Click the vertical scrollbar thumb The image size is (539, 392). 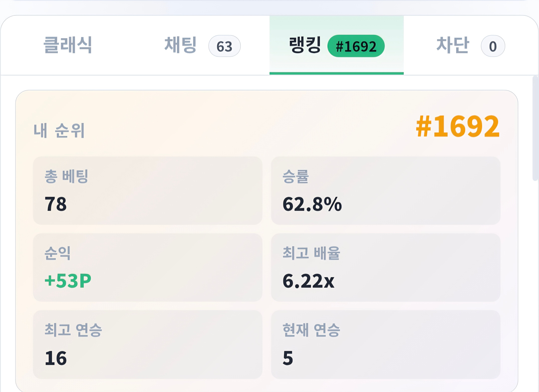[x=535, y=128]
